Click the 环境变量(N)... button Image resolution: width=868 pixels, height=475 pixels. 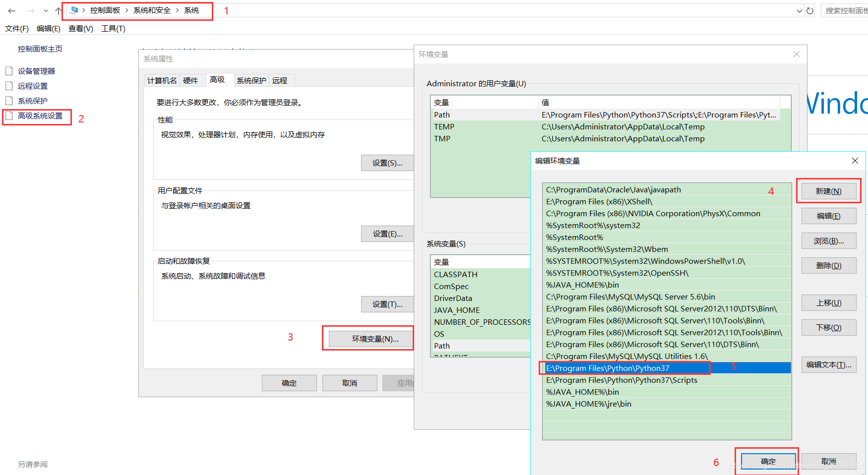click(x=375, y=339)
